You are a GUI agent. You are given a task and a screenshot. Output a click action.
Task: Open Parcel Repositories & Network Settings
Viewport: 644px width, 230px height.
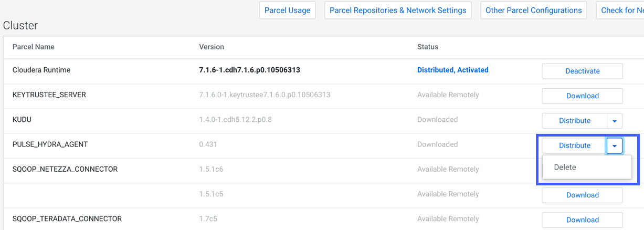(398, 10)
